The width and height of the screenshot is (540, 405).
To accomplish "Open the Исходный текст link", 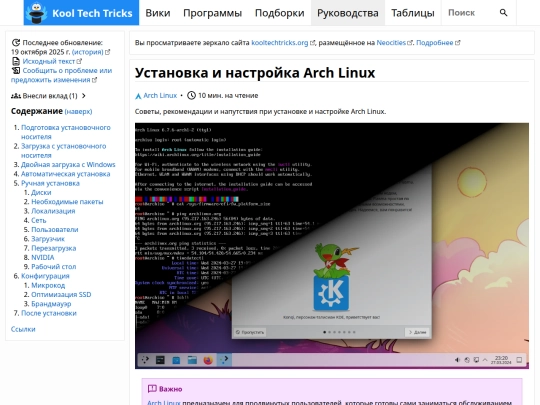I will [x=49, y=61].
